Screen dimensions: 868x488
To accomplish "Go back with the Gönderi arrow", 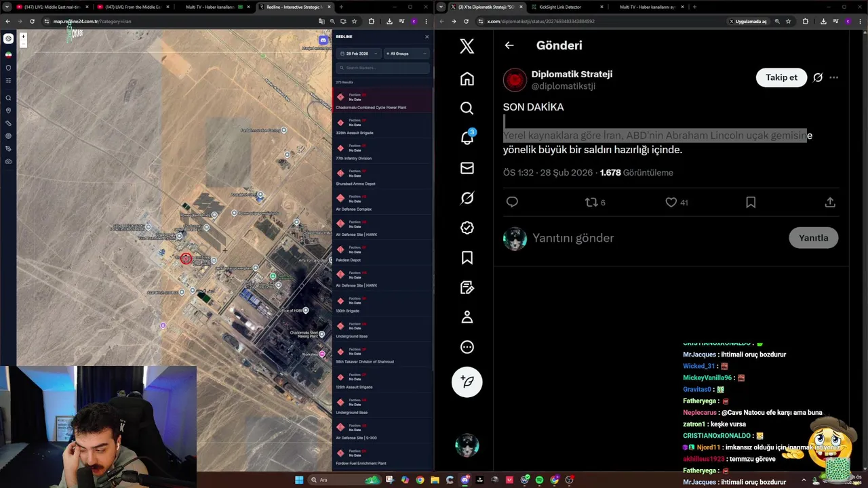I will [509, 45].
